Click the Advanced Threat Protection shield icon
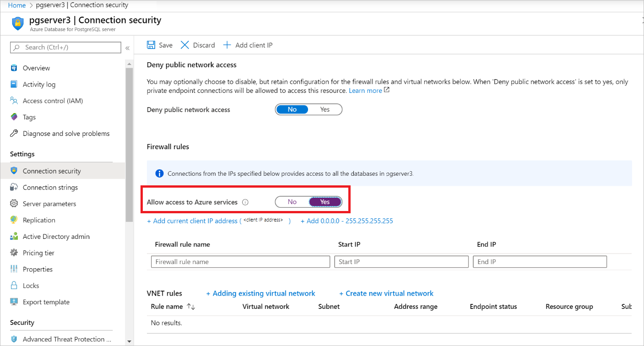This screenshot has width=644, height=346. tap(14, 339)
